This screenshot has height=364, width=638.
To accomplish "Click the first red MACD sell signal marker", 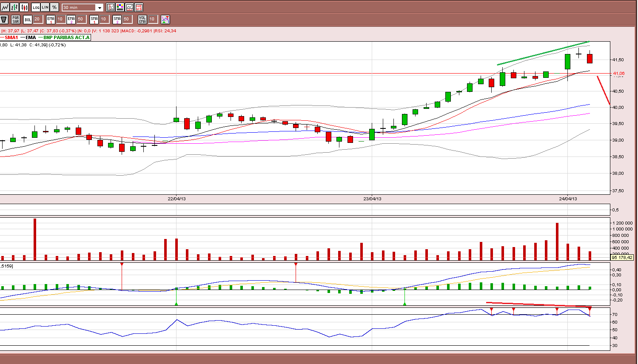I will pos(122,264).
